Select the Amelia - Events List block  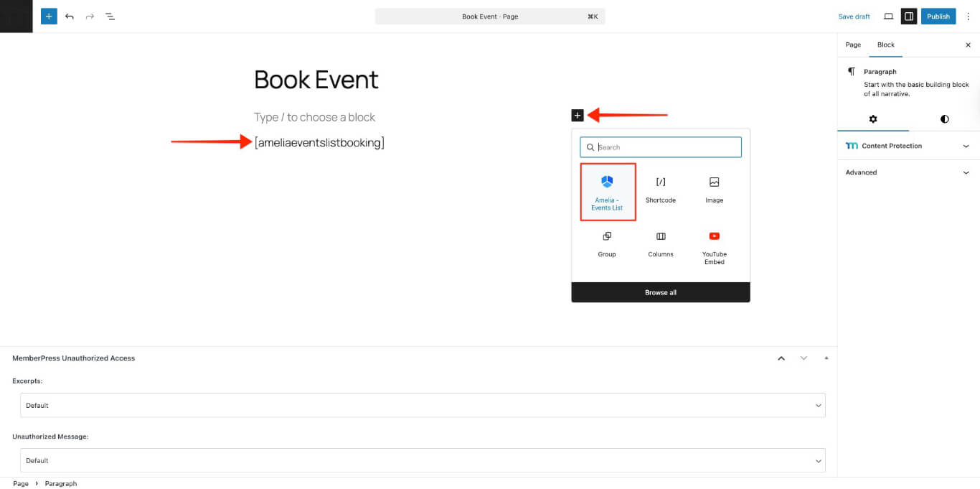607,192
